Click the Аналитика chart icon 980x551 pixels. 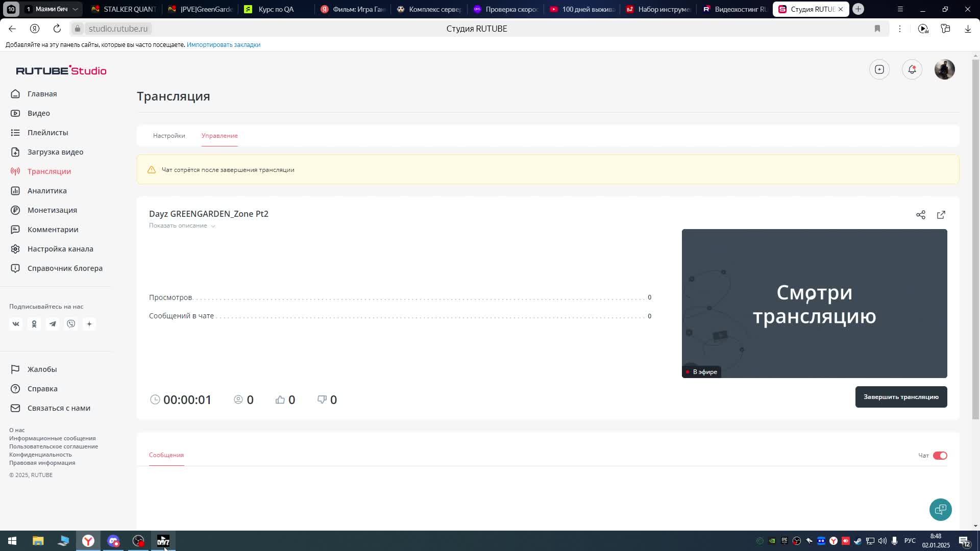15,191
